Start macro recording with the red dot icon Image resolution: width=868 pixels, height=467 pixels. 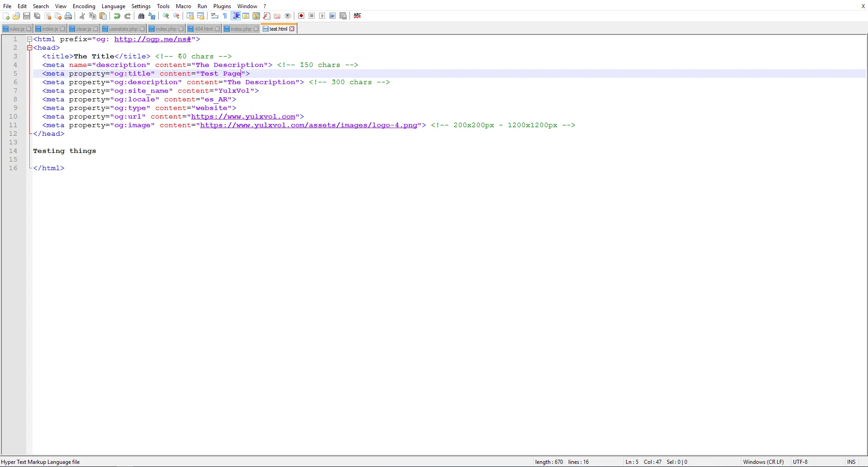point(302,16)
